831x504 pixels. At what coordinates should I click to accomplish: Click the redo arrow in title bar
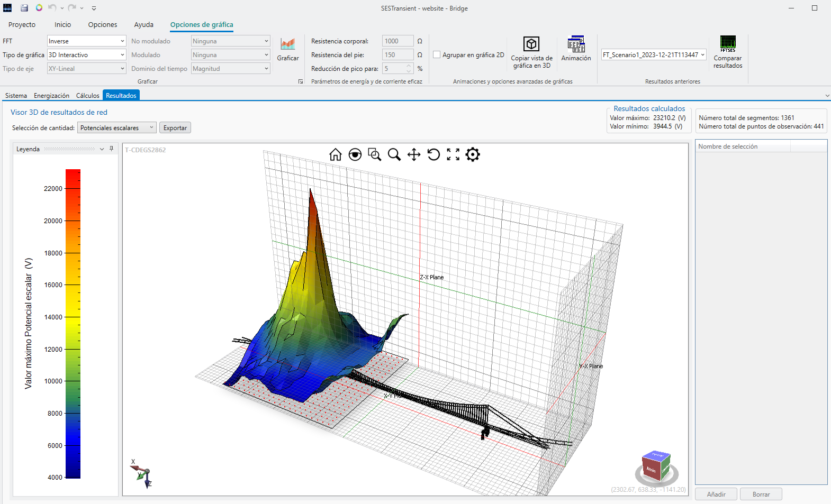(x=72, y=8)
